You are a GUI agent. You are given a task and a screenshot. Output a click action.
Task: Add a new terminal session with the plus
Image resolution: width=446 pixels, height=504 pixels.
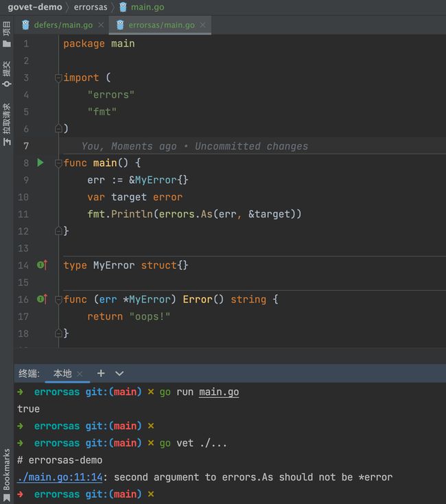101,373
